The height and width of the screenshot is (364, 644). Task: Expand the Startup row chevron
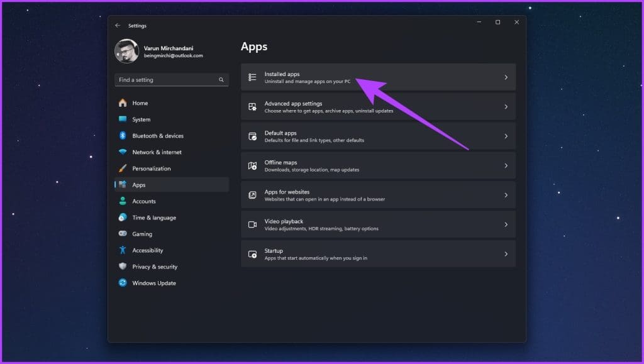pos(506,254)
